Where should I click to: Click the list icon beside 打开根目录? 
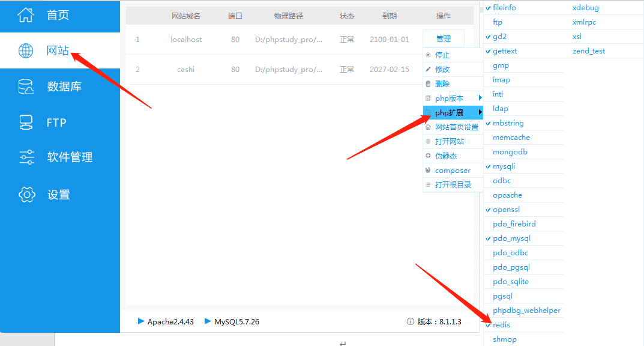[x=428, y=184]
